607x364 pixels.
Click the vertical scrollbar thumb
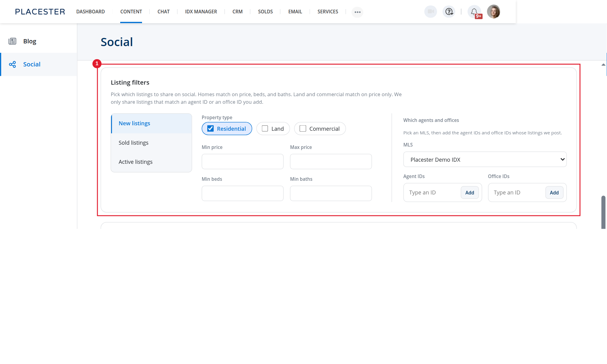coord(603,212)
